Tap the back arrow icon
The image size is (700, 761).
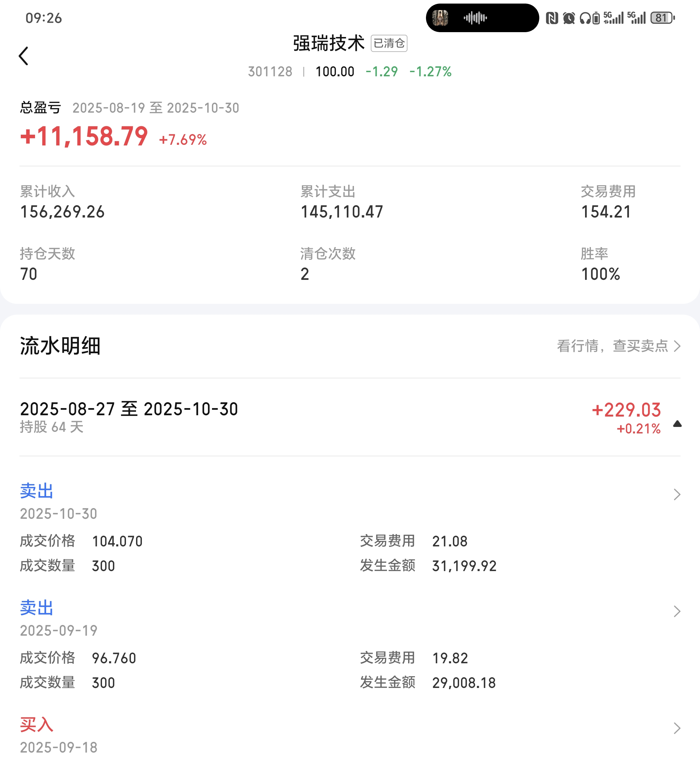(x=24, y=56)
